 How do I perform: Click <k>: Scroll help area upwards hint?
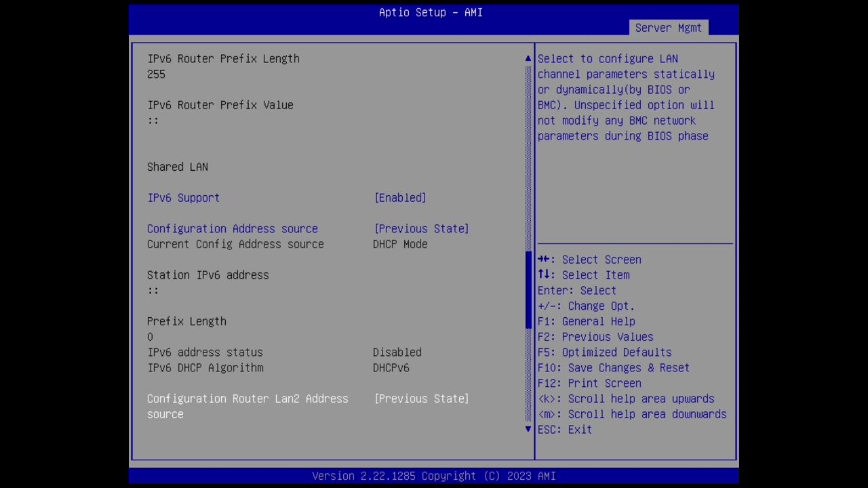pyautogui.click(x=626, y=399)
